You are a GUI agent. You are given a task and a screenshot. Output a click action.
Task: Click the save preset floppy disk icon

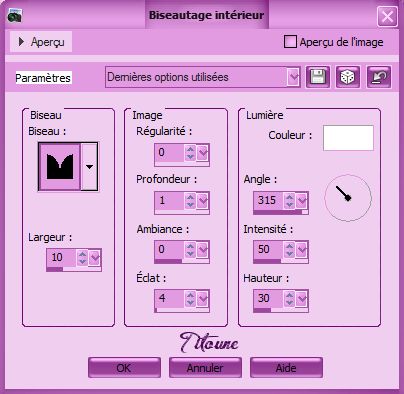tap(318, 77)
